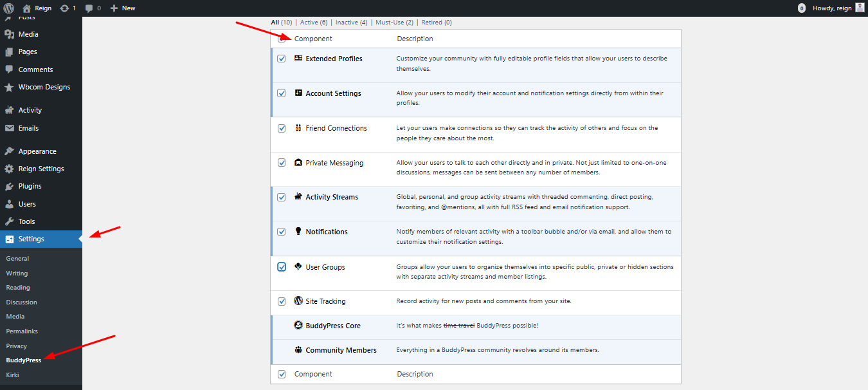Open Permalinks settings page
The image size is (868, 390).
(22, 331)
